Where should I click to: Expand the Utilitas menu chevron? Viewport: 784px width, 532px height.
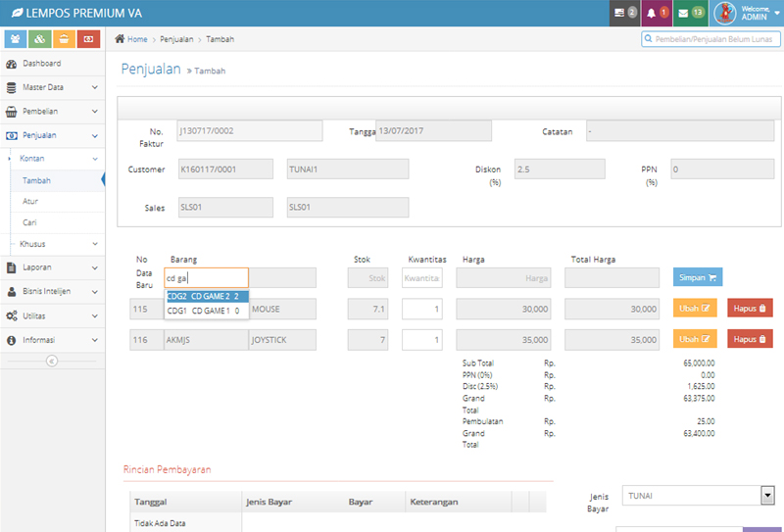coord(95,316)
